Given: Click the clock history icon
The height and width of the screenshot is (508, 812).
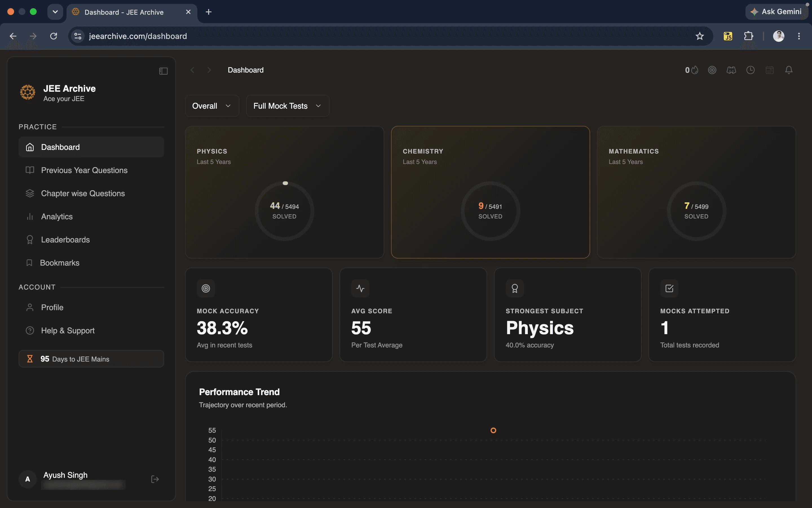Looking at the screenshot, I should 750,70.
